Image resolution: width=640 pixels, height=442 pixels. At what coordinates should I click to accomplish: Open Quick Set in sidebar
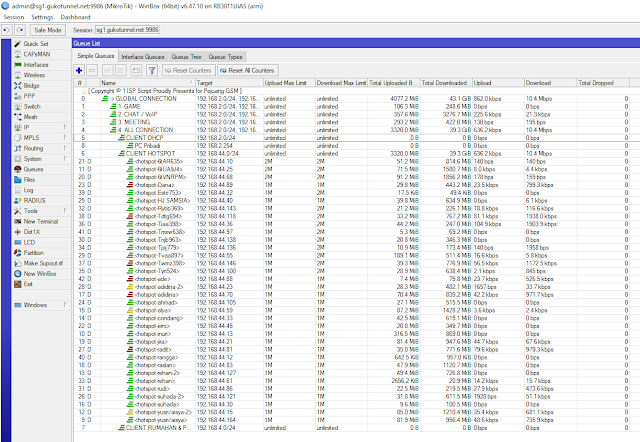tap(36, 44)
